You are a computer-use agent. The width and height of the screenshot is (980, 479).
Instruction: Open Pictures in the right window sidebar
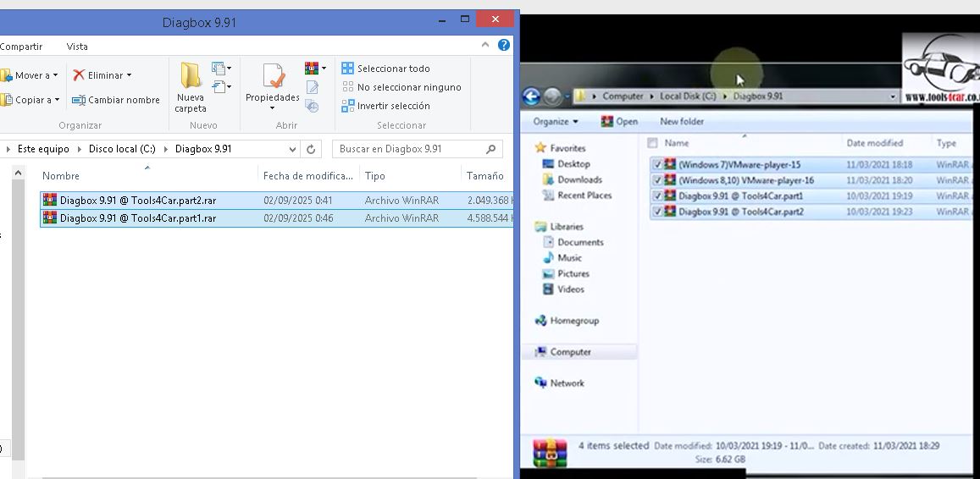(567, 273)
